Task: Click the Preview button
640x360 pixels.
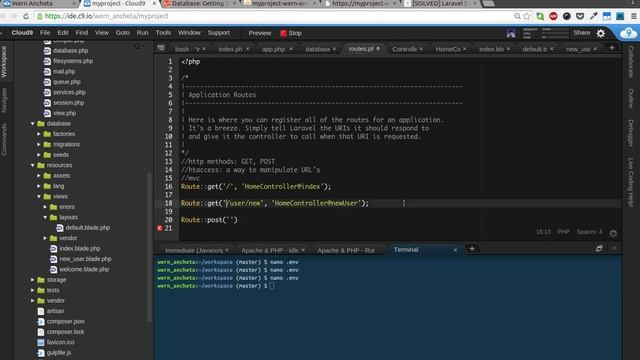Action: pos(260,33)
